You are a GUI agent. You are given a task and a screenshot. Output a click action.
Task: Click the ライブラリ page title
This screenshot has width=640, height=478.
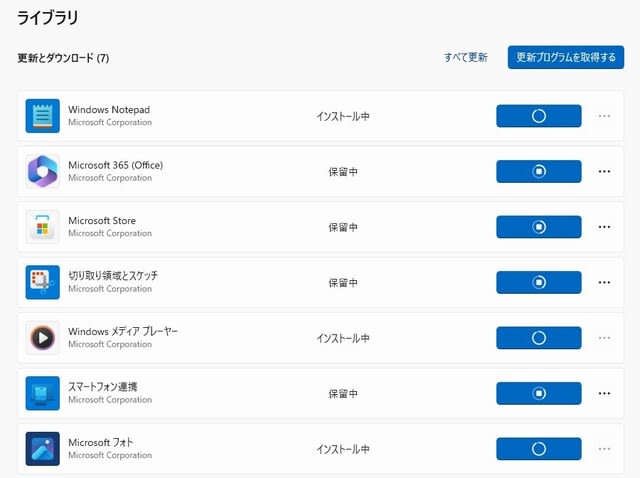click(x=47, y=18)
